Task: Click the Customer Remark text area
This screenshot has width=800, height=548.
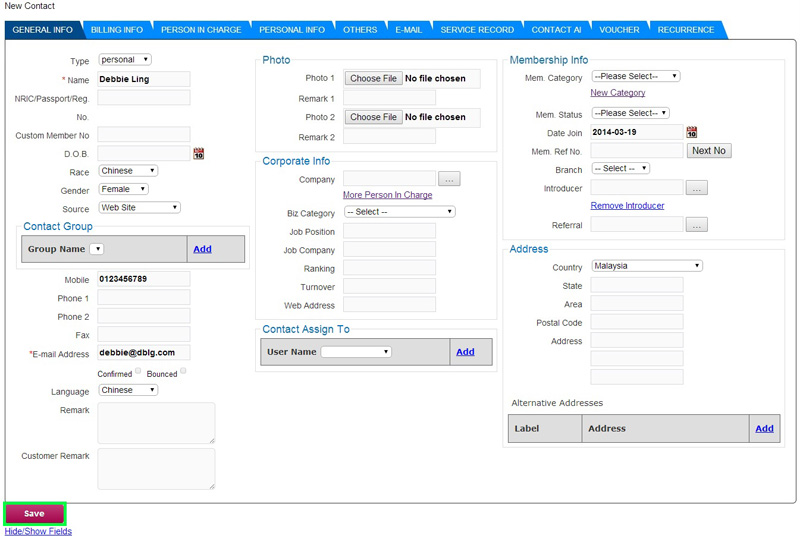Action: click(x=156, y=469)
